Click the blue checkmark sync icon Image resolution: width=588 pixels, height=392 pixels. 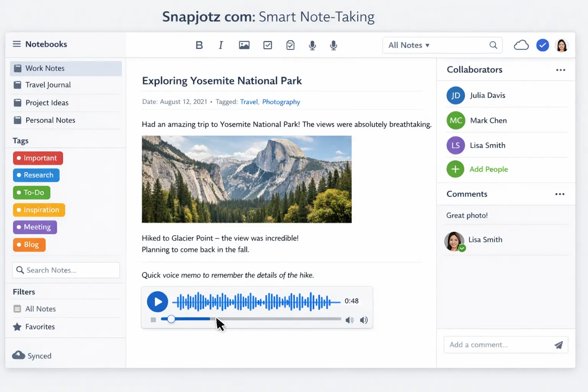click(542, 45)
